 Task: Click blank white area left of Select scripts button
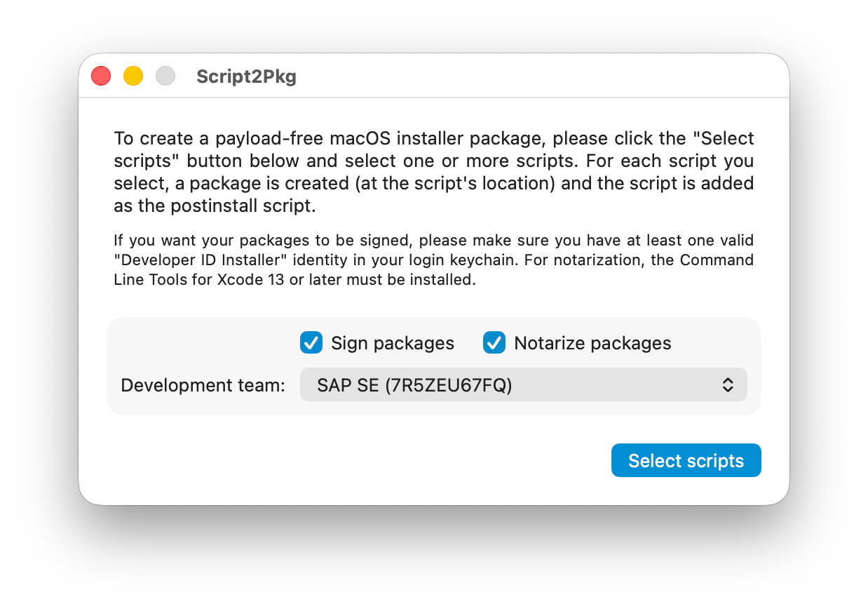pyautogui.click(x=351, y=460)
